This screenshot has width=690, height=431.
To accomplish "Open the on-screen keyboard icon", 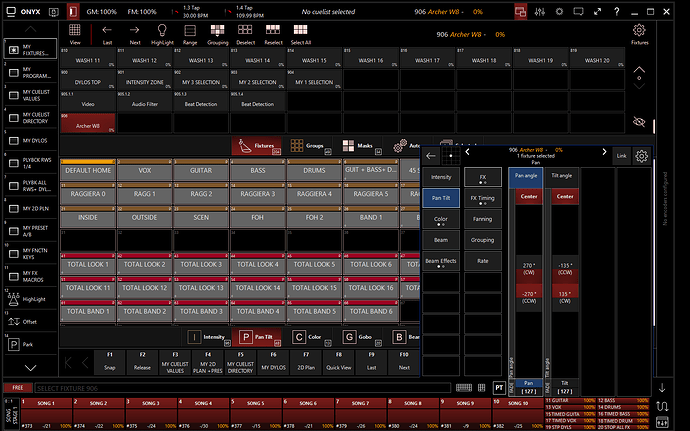I will 464,387.
